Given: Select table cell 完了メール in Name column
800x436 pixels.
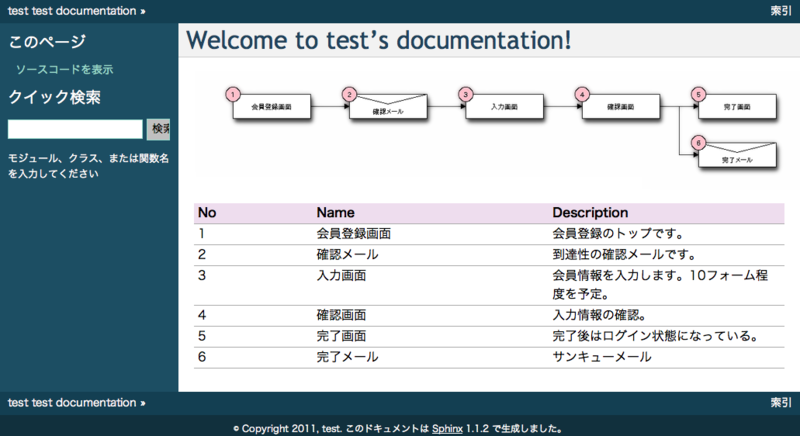Looking at the screenshot, I should coord(347,357).
